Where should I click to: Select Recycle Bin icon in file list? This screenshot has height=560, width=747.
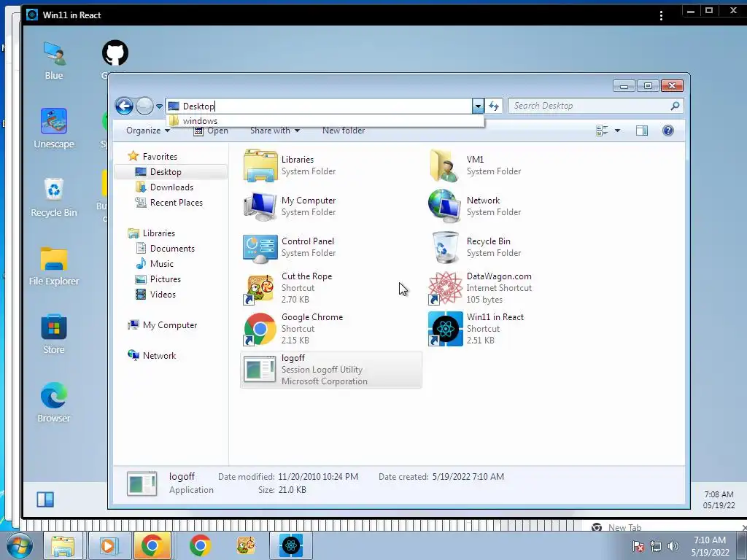tap(445, 247)
